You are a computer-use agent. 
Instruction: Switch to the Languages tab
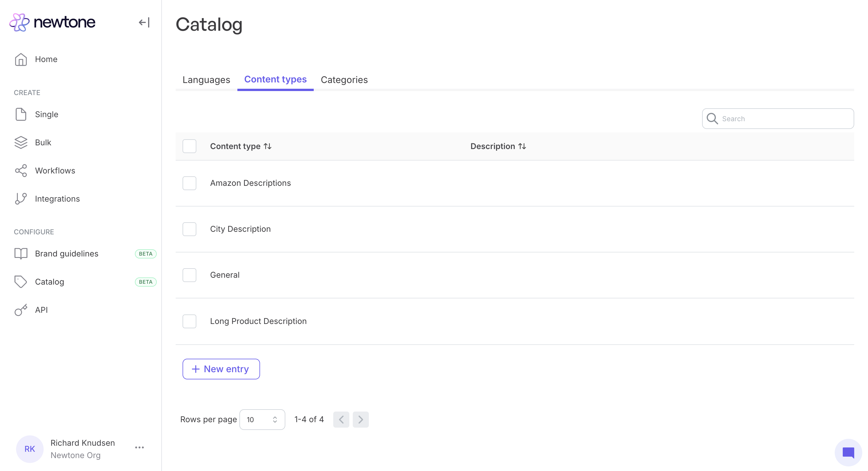[x=206, y=80]
